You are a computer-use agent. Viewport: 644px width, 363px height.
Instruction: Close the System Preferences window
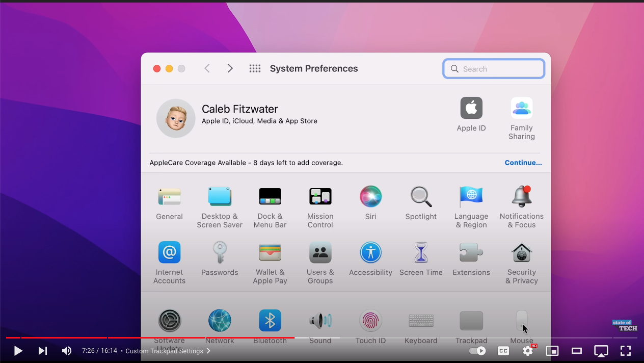pos(157,69)
